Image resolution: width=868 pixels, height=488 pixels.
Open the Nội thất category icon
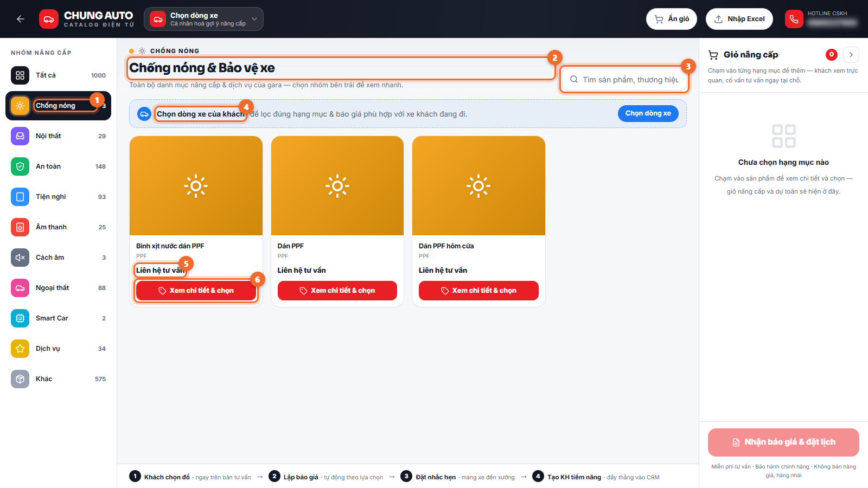pos(20,136)
